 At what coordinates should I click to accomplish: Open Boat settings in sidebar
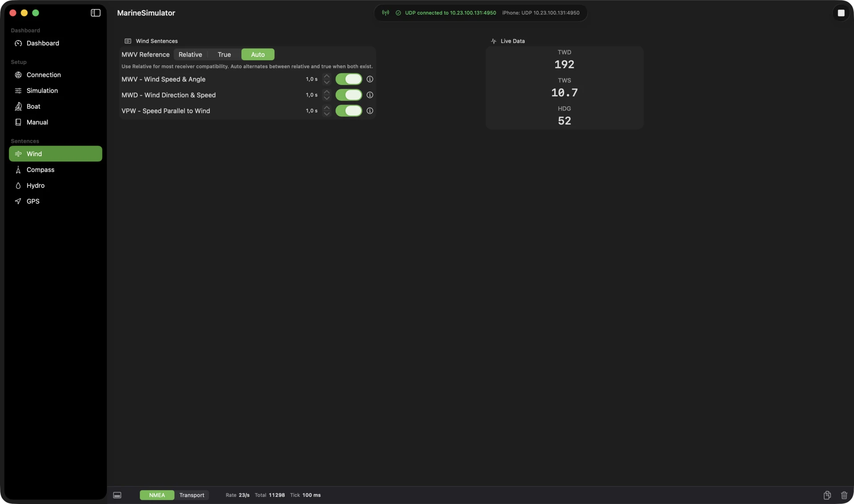tap(56, 106)
